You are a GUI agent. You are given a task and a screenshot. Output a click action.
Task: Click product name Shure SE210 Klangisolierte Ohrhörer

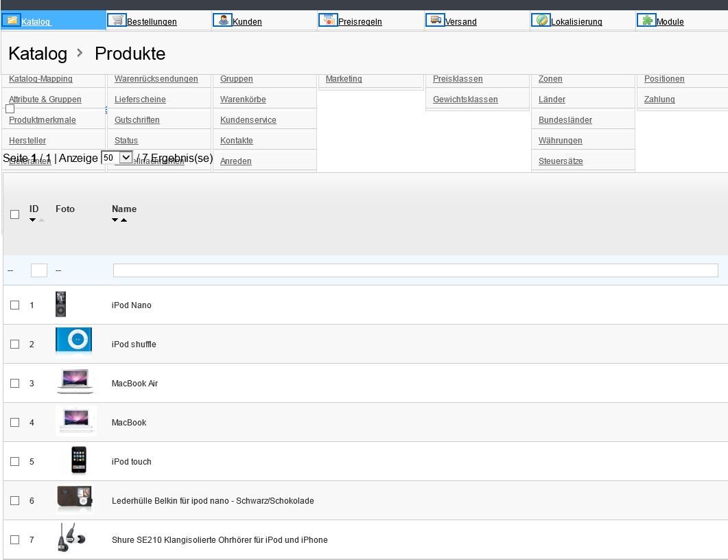pyautogui.click(x=220, y=539)
